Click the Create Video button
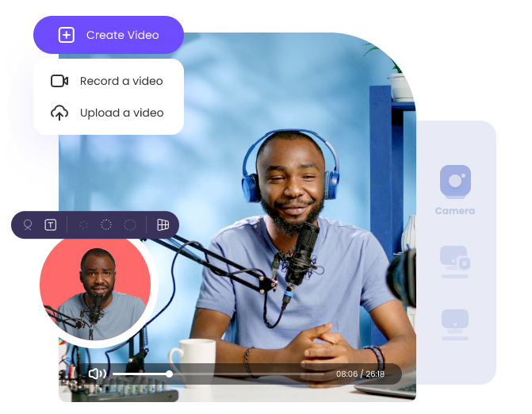The image size is (532, 414). (x=109, y=35)
